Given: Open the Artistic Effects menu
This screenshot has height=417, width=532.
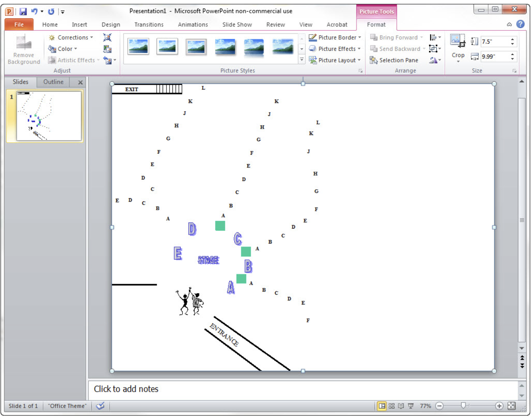Looking at the screenshot, I should tap(74, 60).
